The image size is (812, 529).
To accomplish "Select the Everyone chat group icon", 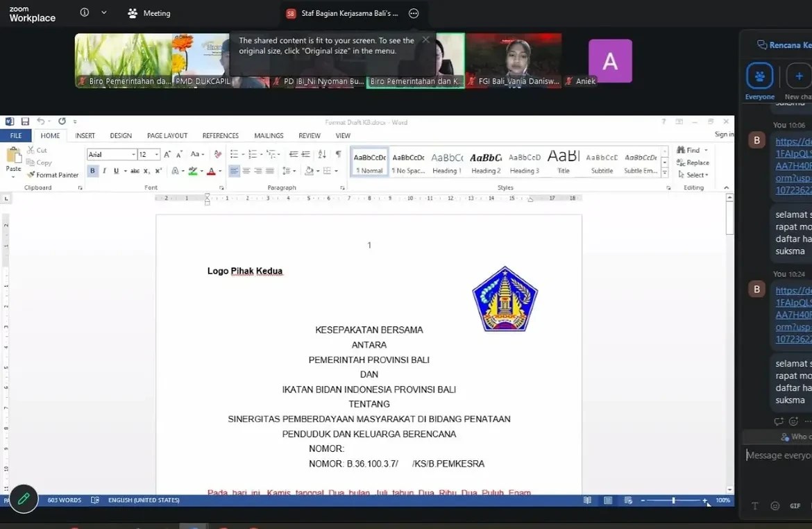I will pyautogui.click(x=760, y=76).
